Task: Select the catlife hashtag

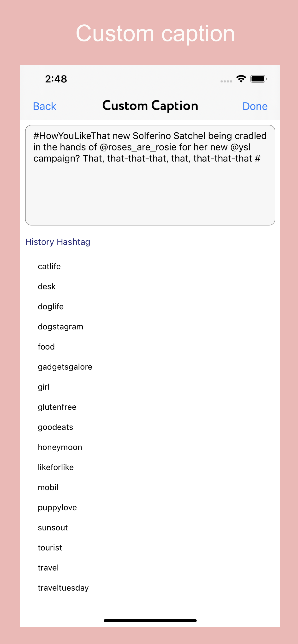Action: pyautogui.click(x=49, y=266)
